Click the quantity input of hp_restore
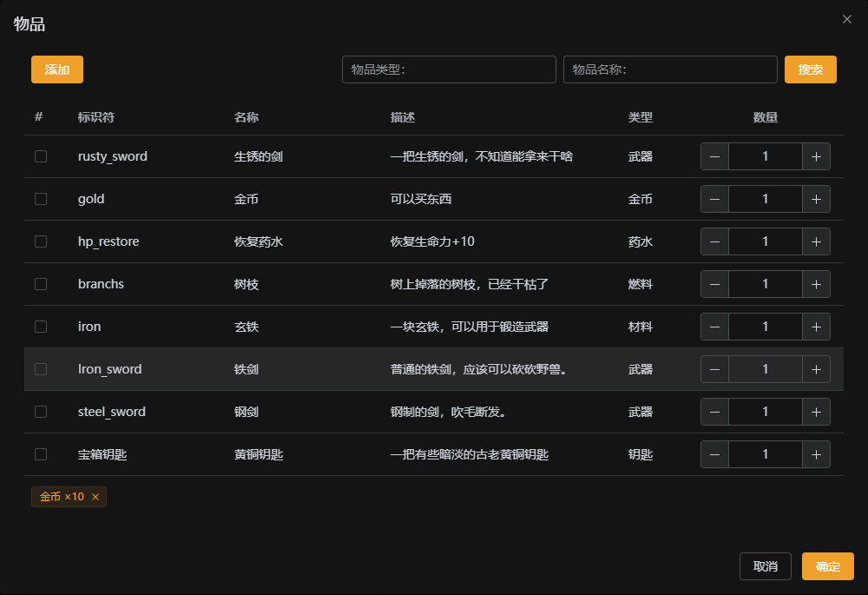Screen dimensions: 868x595 pyautogui.click(x=765, y=241)
